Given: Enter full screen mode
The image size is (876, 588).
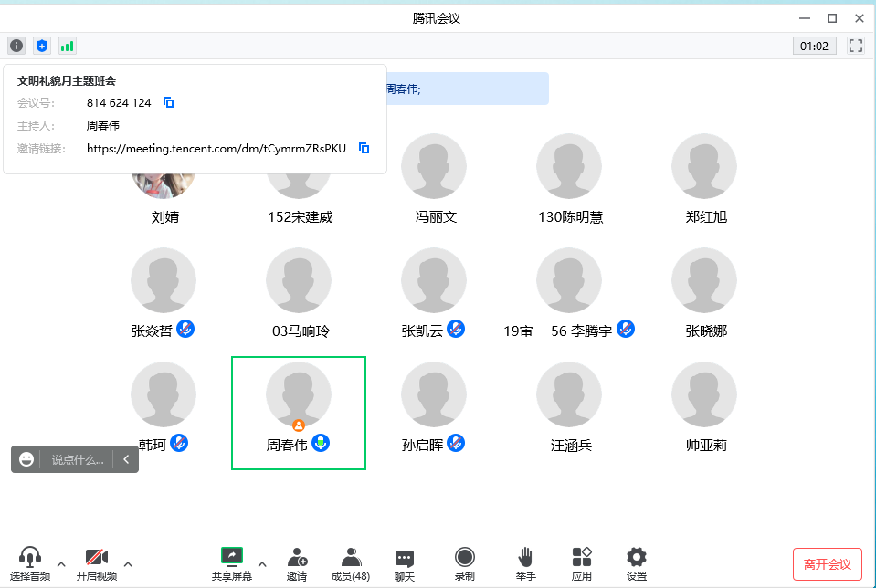Looking at the screenshot, I should coord(856,46).
